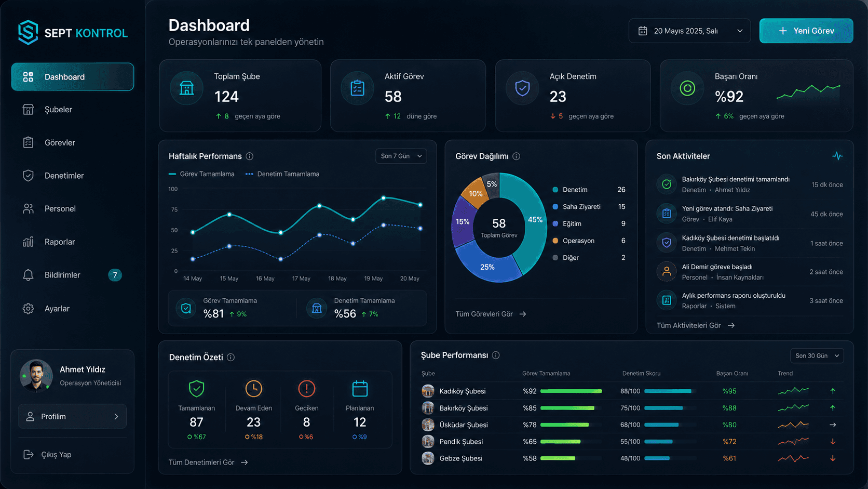Click the Üsküdar Şubesi trend right arrow
The height and width of the screenshot is (489, 868).
833,425
